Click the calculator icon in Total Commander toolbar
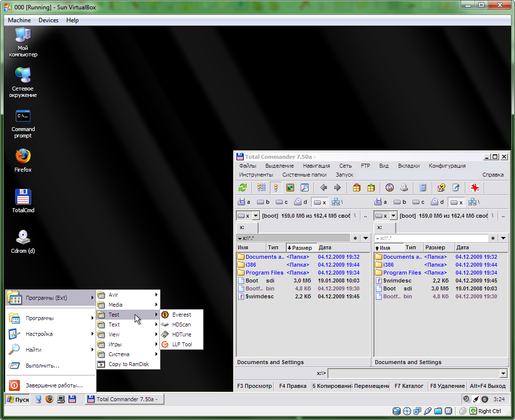This screenshot has width=515, height=420. click(423, 188)
